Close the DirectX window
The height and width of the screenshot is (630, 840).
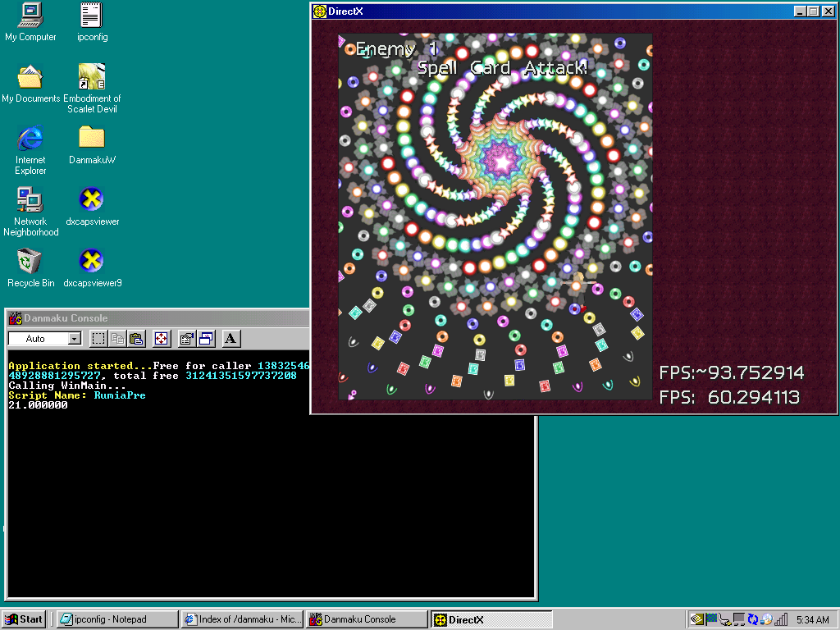click(829, 11)
